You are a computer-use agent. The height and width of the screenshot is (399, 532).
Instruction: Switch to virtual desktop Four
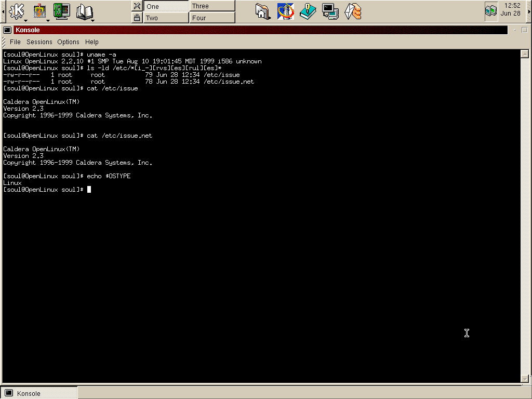[212, 18]
